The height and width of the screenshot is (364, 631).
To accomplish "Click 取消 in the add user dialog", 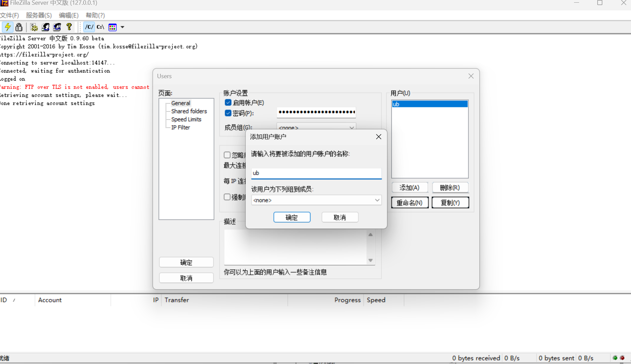I will coord(340,217).
